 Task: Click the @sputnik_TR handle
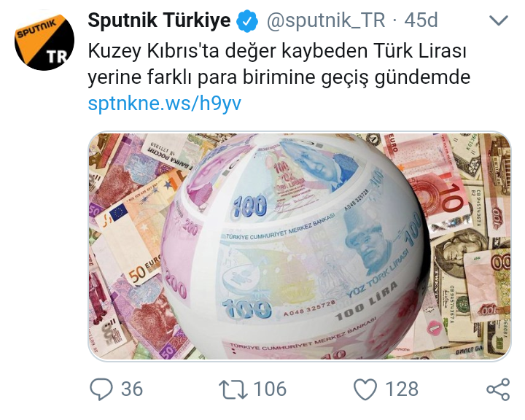[326, 20]
